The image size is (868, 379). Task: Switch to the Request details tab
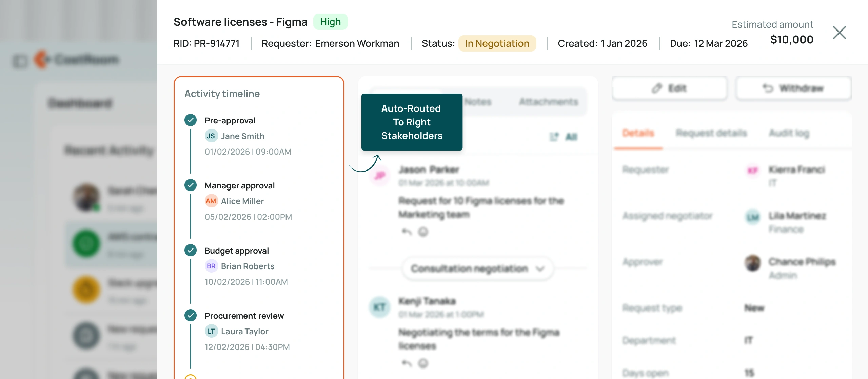point(711,133)
